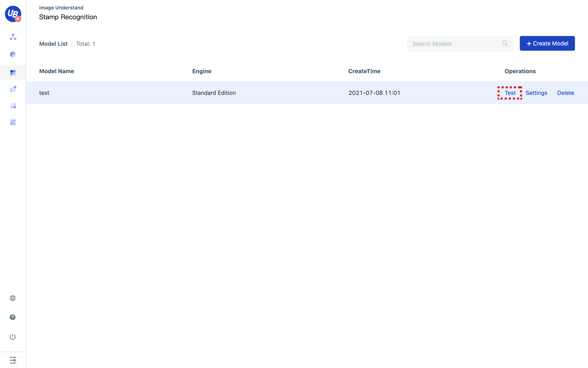Open the help question mark icon
The image size is (588, 368).
pyautogui.click(x=13, y=317)
